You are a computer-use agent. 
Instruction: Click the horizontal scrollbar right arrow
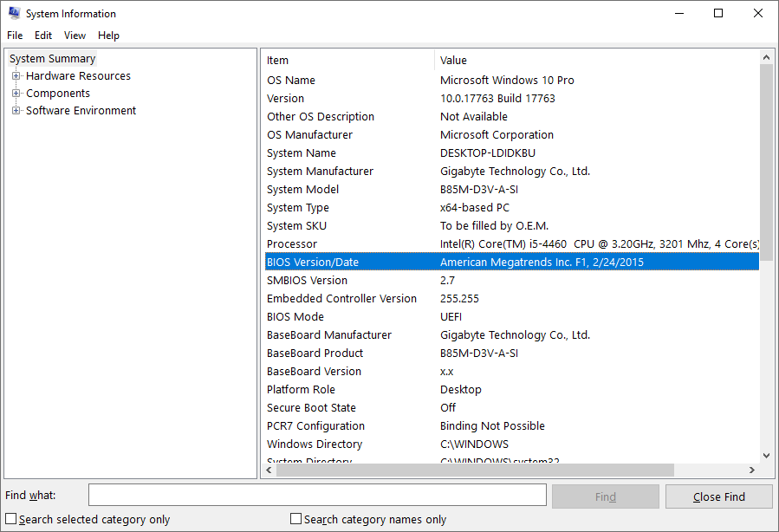(752, 470)
